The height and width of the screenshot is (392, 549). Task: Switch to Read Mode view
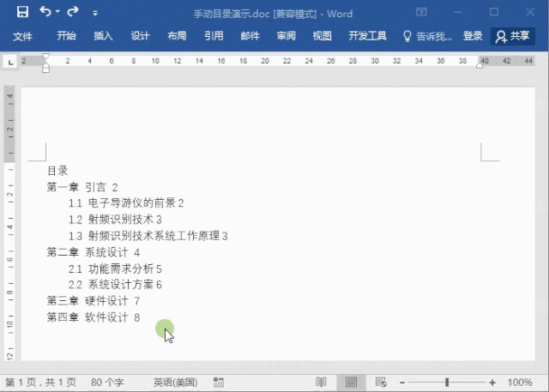click(x=321, y=383)
